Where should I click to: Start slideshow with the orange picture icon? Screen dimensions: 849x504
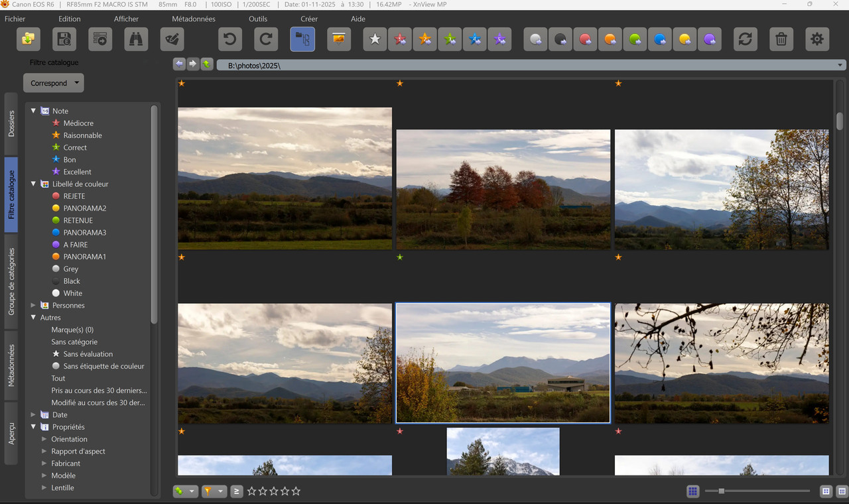pos(338,39)
